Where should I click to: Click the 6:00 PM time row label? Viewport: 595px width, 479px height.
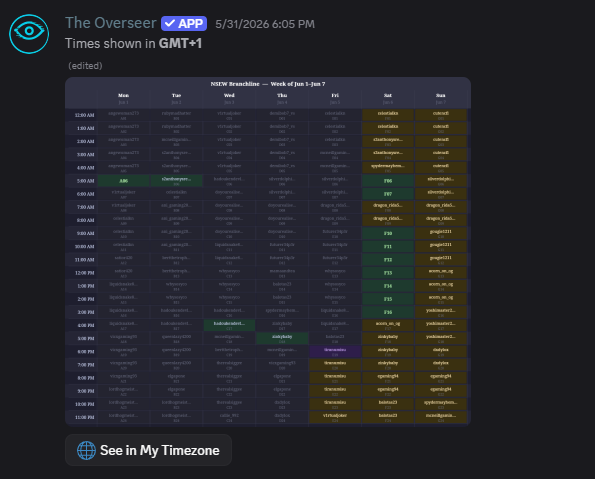pyautogui.click(x=85, y=352)
